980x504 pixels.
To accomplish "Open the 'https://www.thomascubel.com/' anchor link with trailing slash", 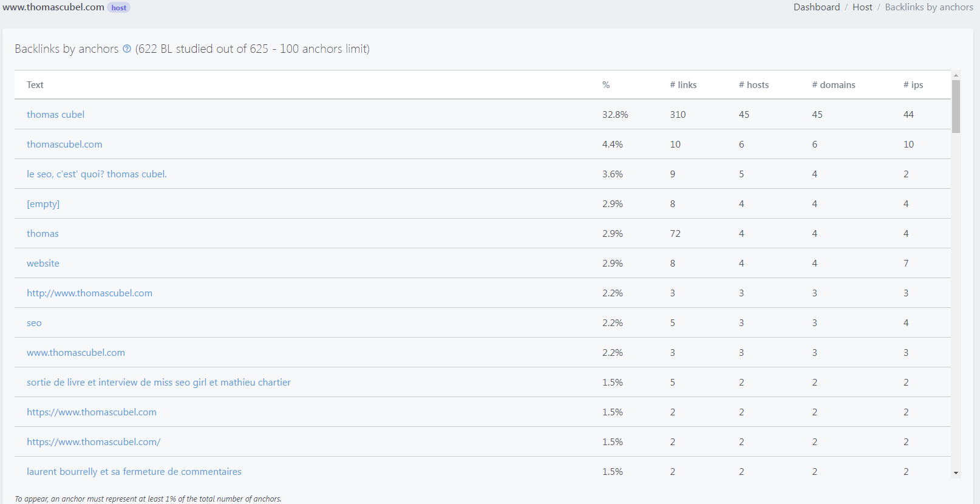I will pos(94,442).
